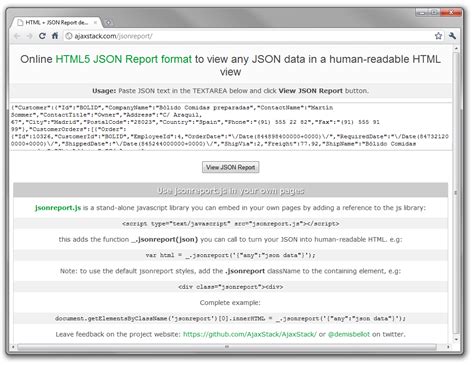Close the browser window
Viewport: 474px width, 365px height.
(x=451, y=13)
